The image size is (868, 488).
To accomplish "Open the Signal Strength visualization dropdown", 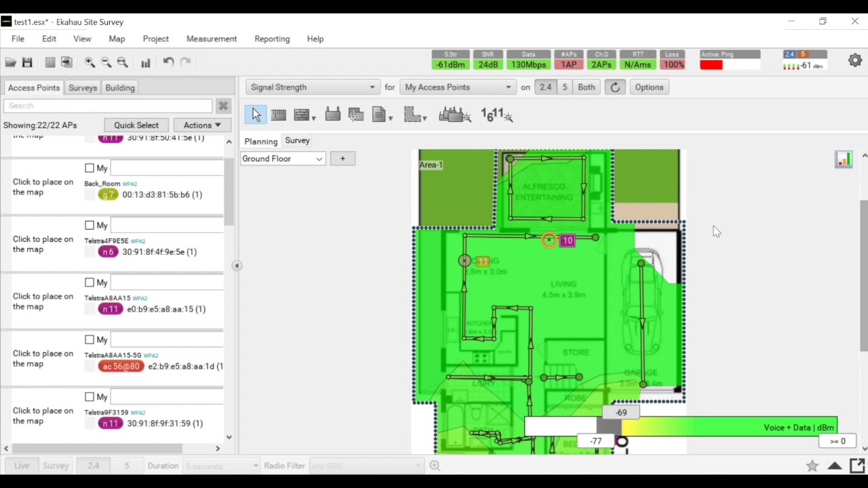I will point(312,87).
